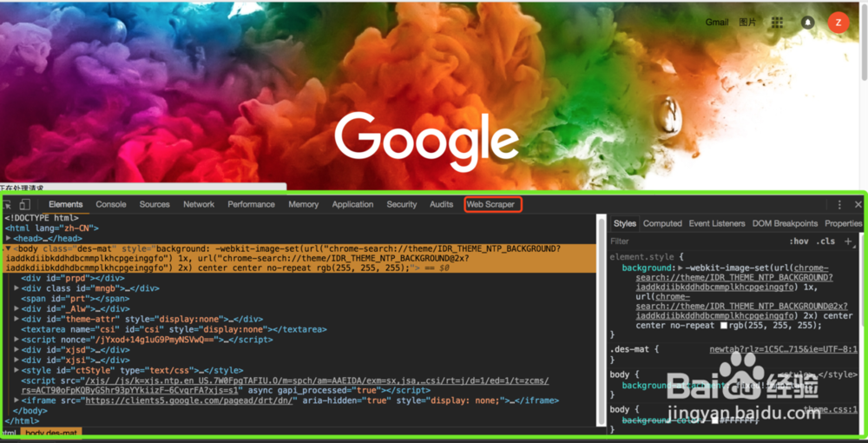Select the div id="prpd" line
This screenshot has width=868, height=443.
73,278
